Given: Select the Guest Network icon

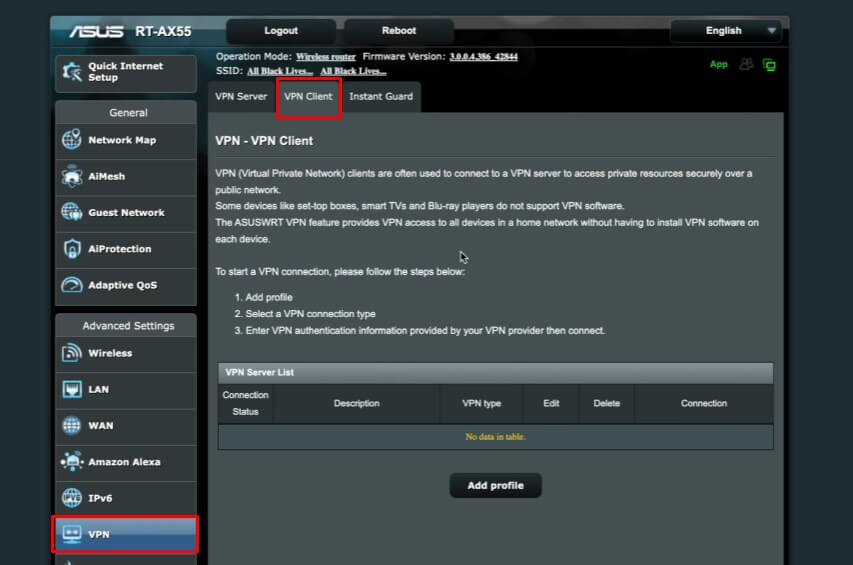Looking at the screenshot, I should point(72,213).
